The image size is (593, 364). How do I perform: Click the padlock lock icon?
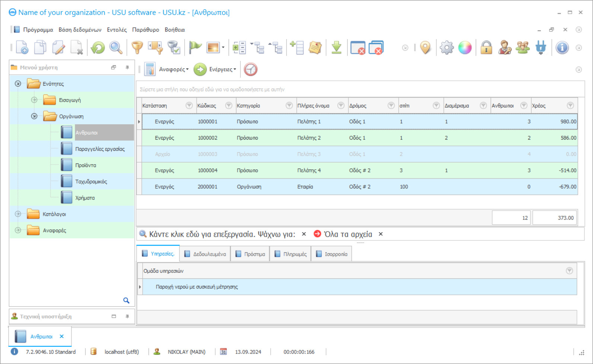(486, 48)
